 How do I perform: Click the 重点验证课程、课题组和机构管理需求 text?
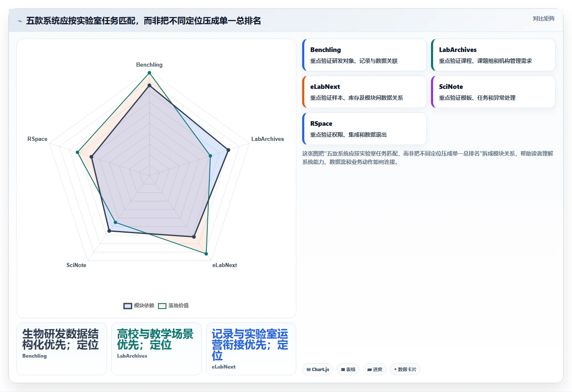(x=486, y=61)
